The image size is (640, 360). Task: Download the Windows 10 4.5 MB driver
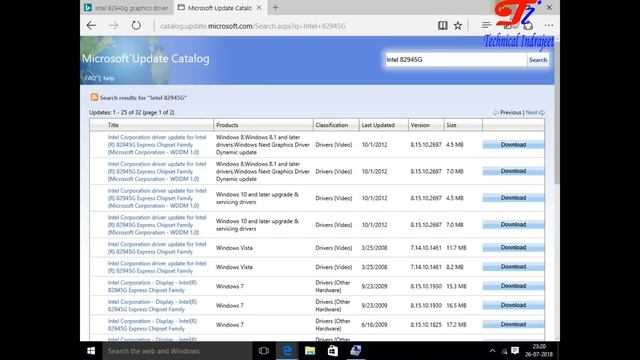tap(513, 198)
